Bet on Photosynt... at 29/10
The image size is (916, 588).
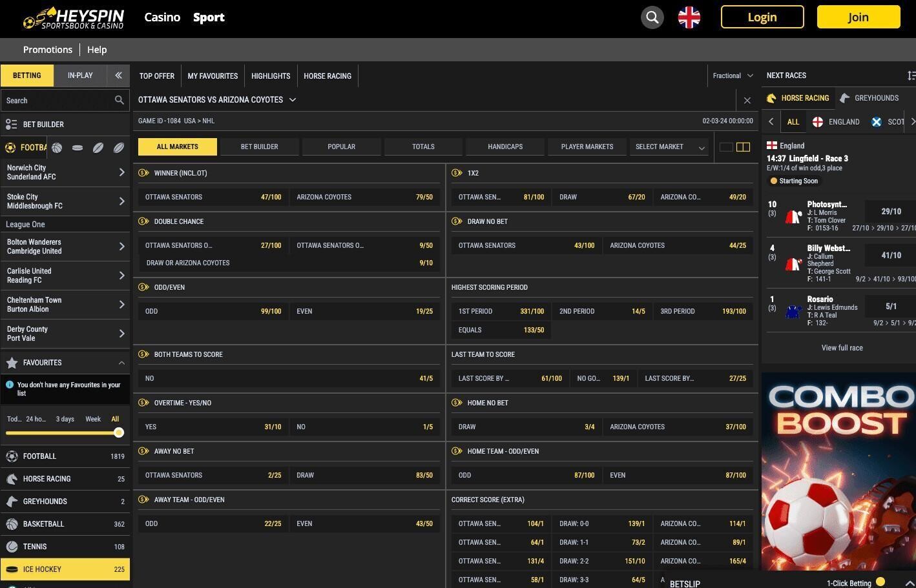click(x=891, y=212)
